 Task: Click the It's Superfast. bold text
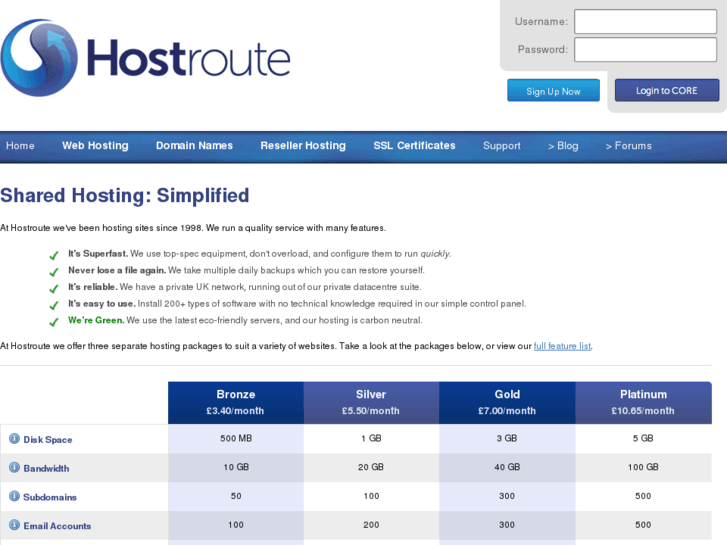point(98,254)
